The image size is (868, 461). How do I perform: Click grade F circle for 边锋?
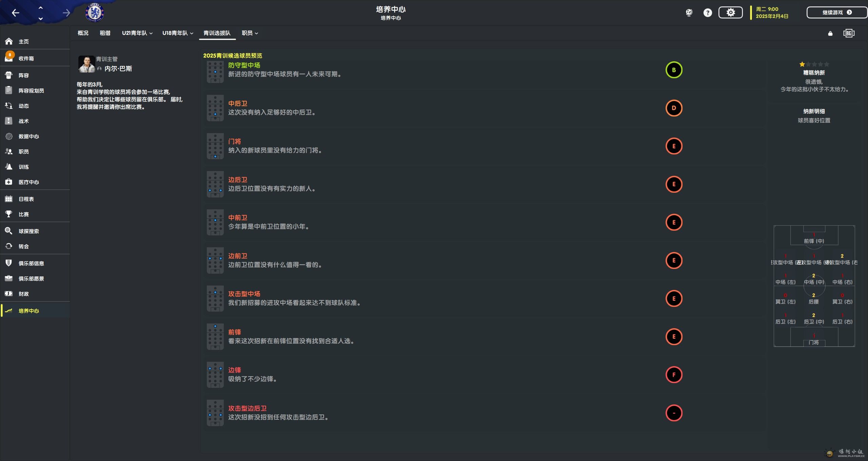point(674,375)
